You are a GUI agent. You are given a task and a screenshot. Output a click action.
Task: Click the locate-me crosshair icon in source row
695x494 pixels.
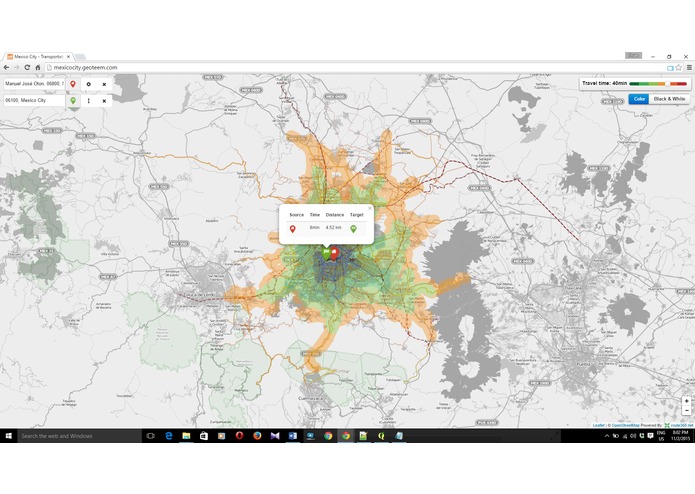[x=89, y=84]
